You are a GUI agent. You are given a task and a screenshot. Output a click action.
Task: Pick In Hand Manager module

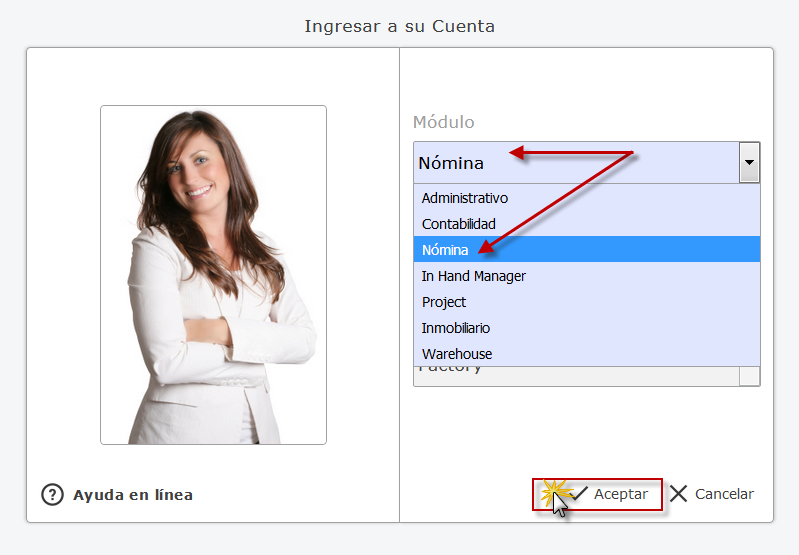click(x=587, y=276)
